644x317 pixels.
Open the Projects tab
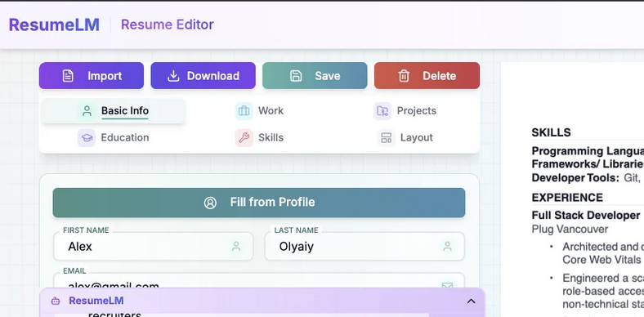405,111
